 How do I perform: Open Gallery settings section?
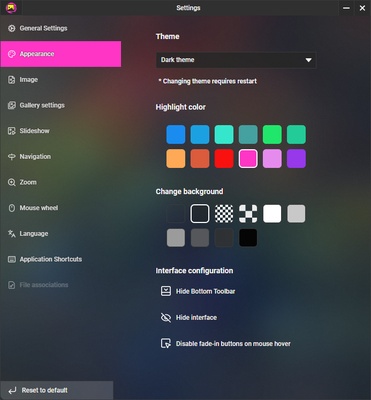tap(61, 105)
